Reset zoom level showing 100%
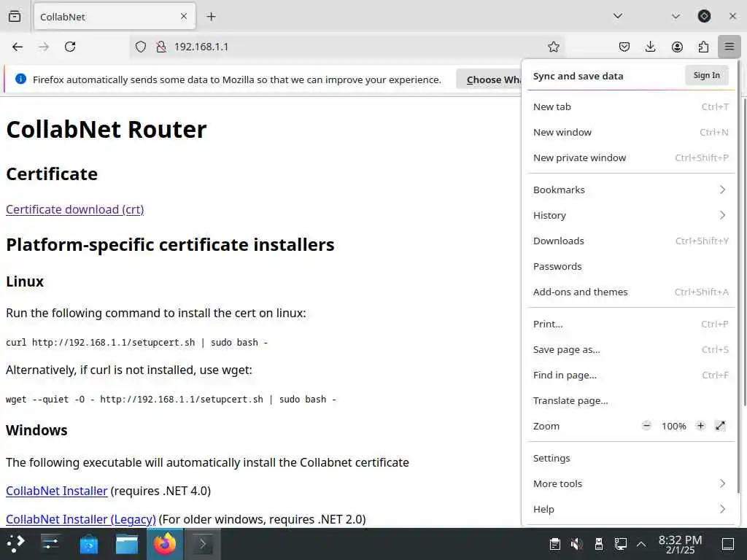747x560 pixels. click(673, 426)
